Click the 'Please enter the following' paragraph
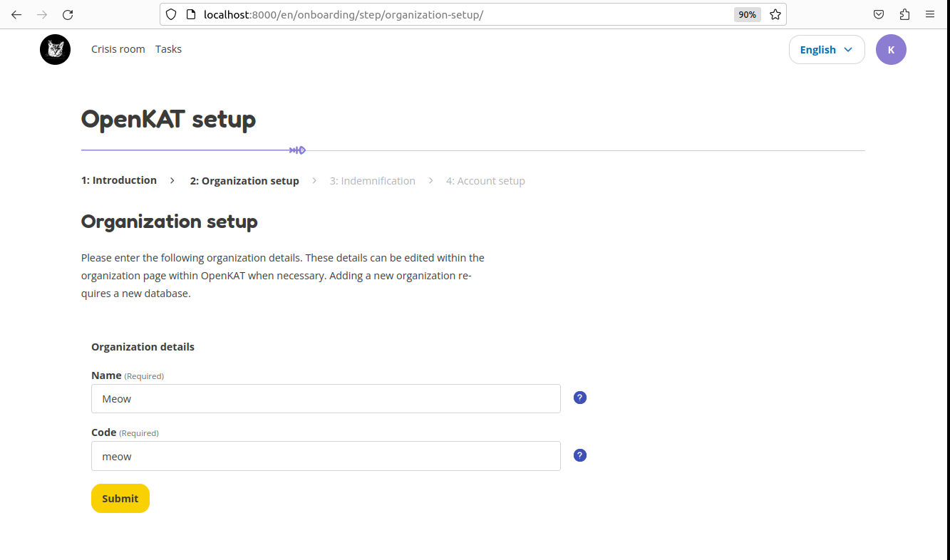This screenshot has width=950, height=560. point(283,275)
